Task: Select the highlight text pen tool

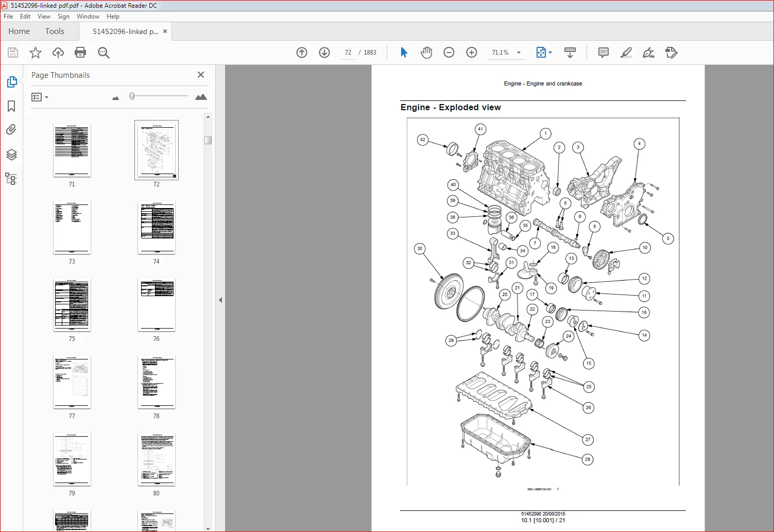Action: 626,53
